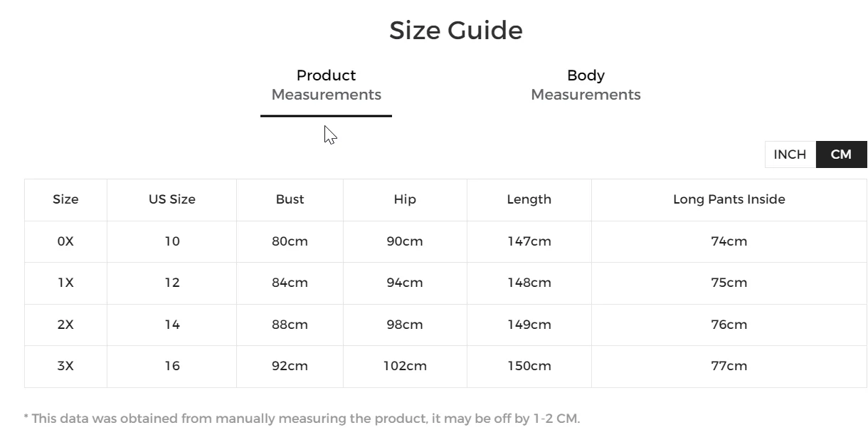The height and width of the screenshot is (430, 868).
Task: Select the CM unit option
Action: (x=841, y=154)
